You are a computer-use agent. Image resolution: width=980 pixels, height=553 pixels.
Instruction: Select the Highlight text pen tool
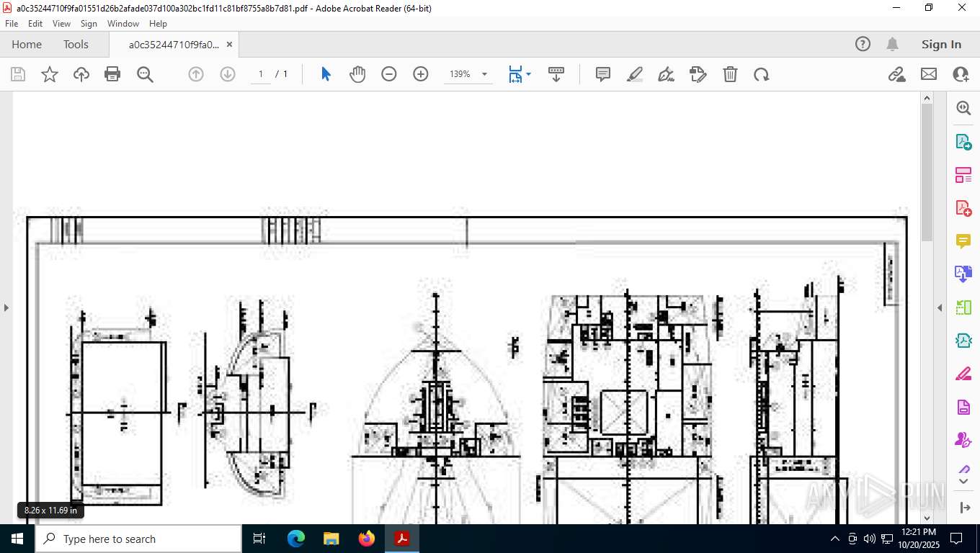pyautogui.click(x=635, y=74)
